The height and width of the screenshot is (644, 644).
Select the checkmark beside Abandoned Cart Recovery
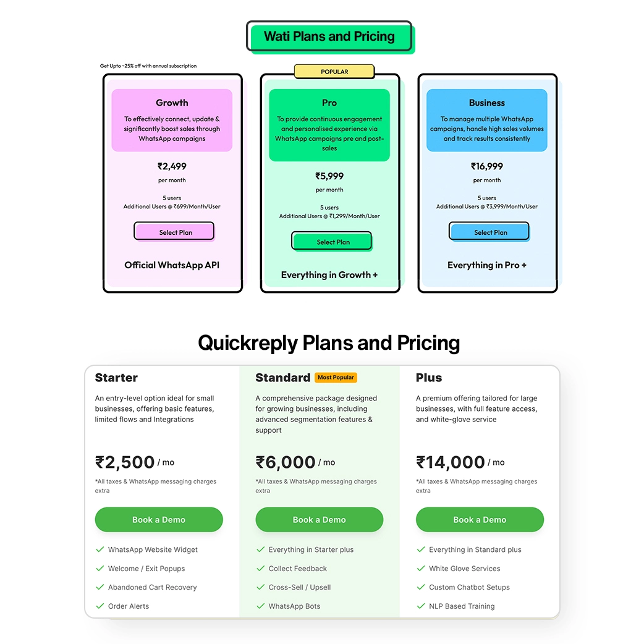coord(100,587)
